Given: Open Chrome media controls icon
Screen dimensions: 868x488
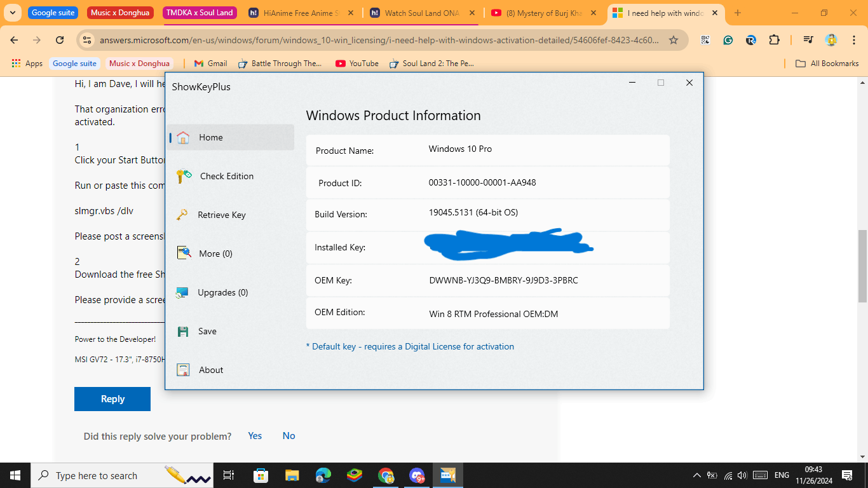Looking at the screenshot, I should 808,40.
